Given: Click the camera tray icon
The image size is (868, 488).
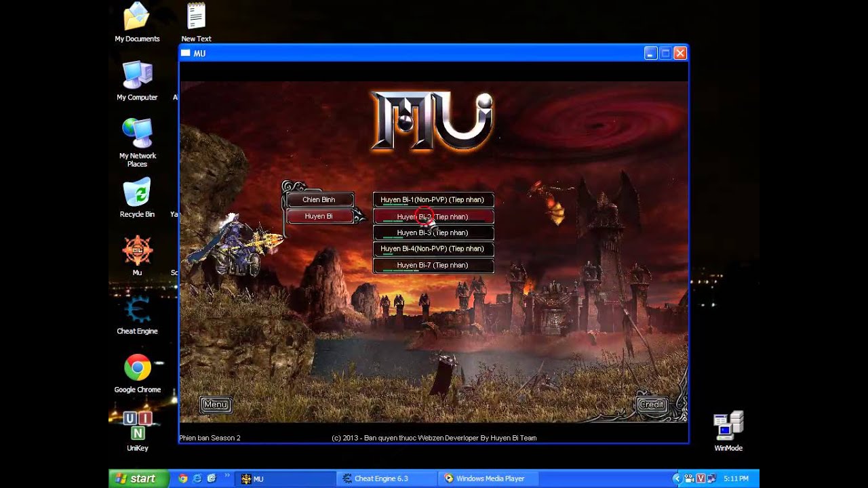Looking at the screenshot, I should pyautogui.click(x=690, y=479).
